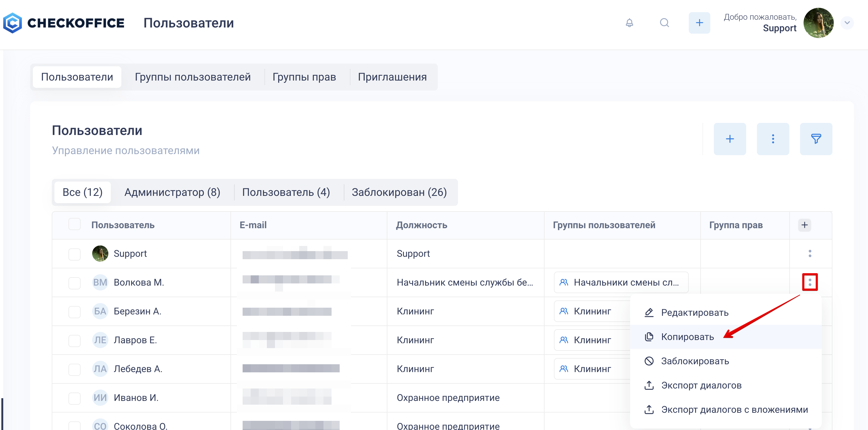Image resolution: width=868 pixels, height=430 pixels.
Task: Add table column with plus icon
Action: pyautogui.click(x=804, y=225)
